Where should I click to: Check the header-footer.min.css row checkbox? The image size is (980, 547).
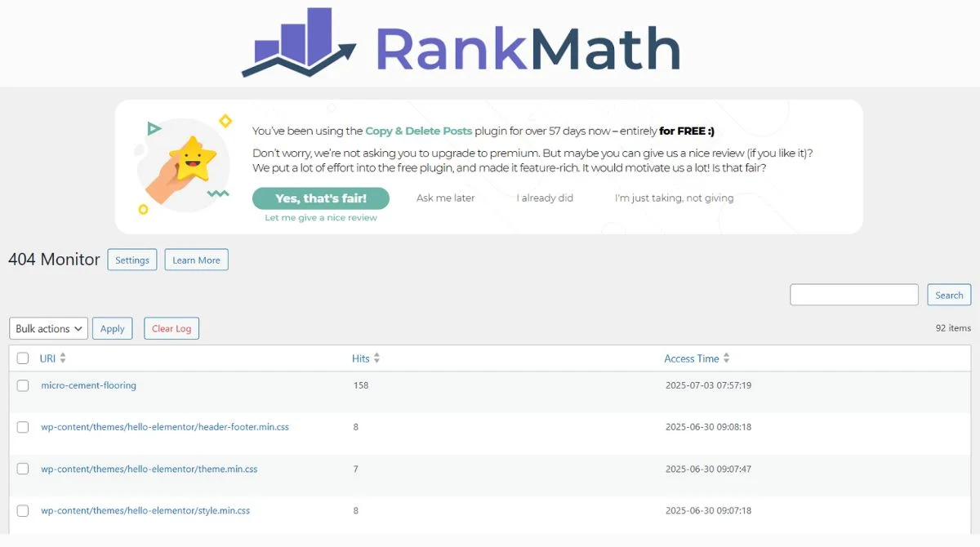23,427
